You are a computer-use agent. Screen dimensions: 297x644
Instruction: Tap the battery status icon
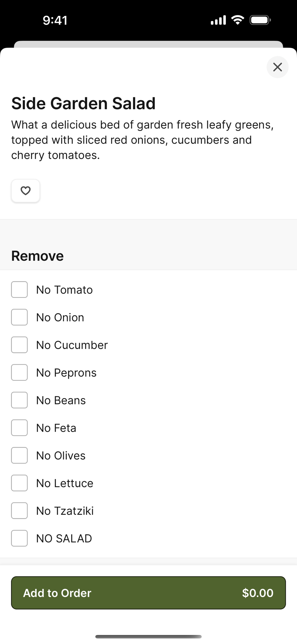260,20
